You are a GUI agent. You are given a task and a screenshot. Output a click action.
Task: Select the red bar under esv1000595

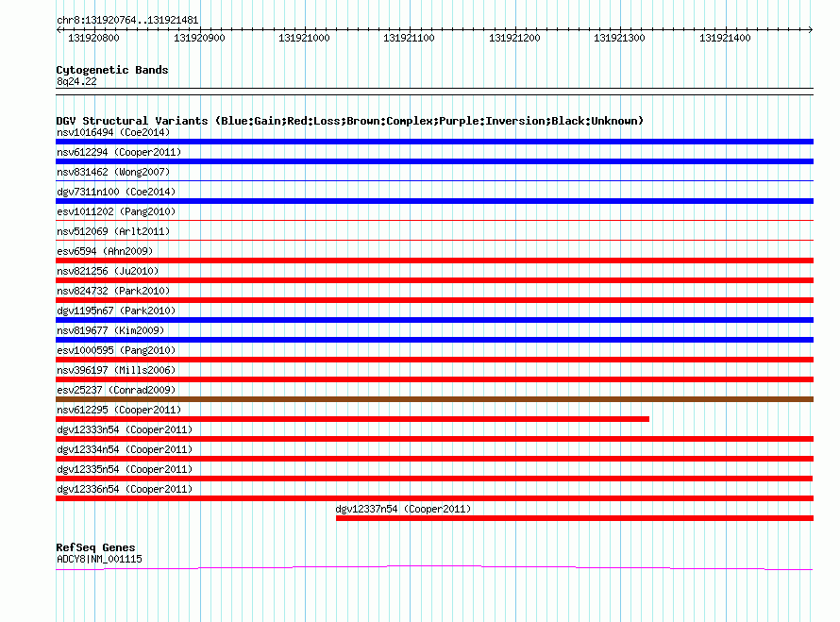pyautogui.click(x=434, y=360)
